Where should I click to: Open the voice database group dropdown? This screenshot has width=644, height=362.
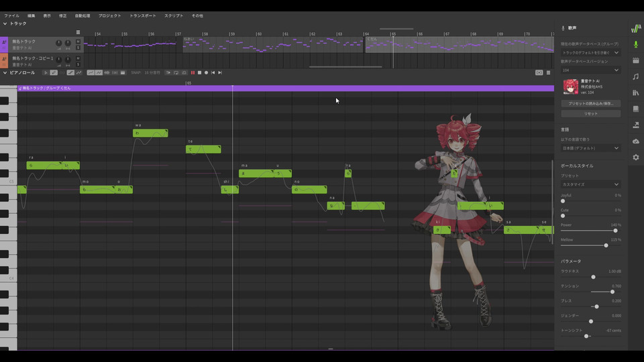pyautogui.click(x=590, y=52)
